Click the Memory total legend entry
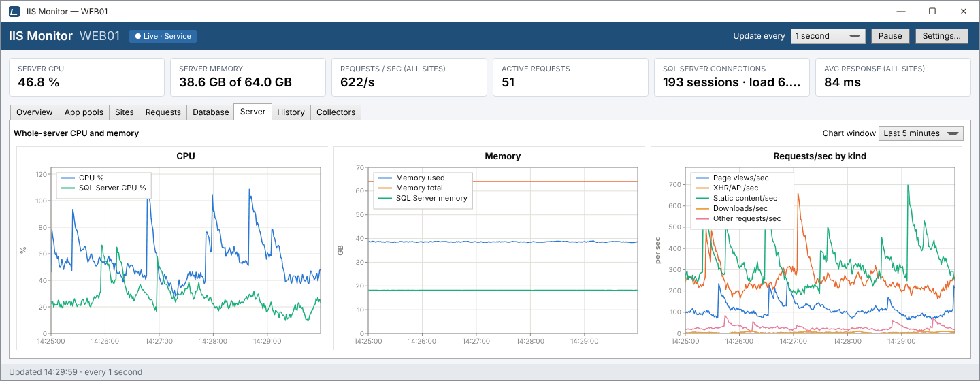The width and height of the screenshot is (980, 381). pyautogui.click(x=410, y=188)
